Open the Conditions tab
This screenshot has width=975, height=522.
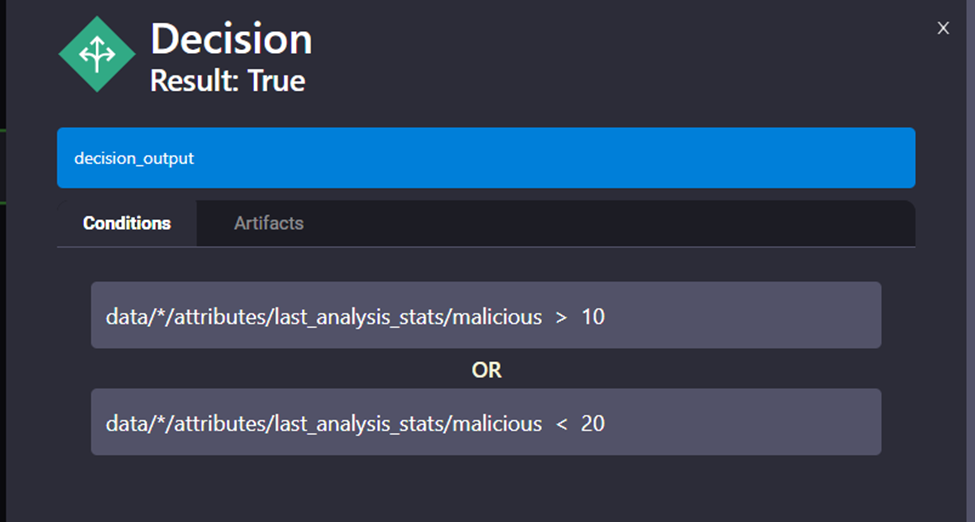(x=127, y=223)
